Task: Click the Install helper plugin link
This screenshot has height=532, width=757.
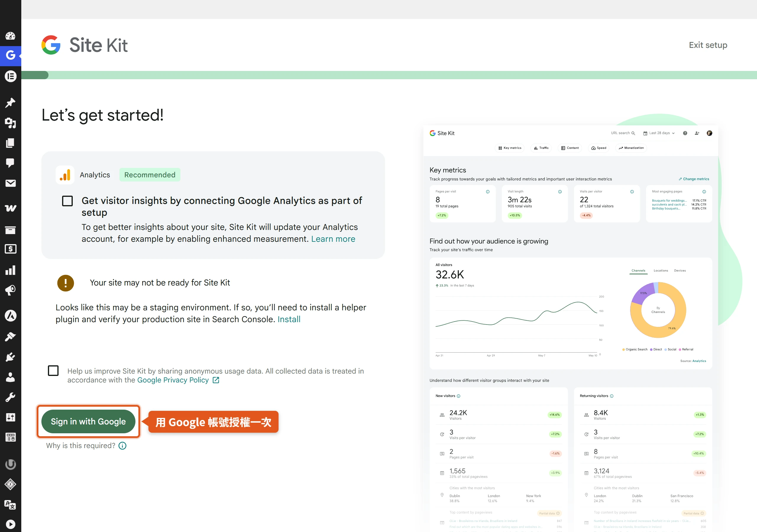Action: pyautogui.click(x=289, y=319)
